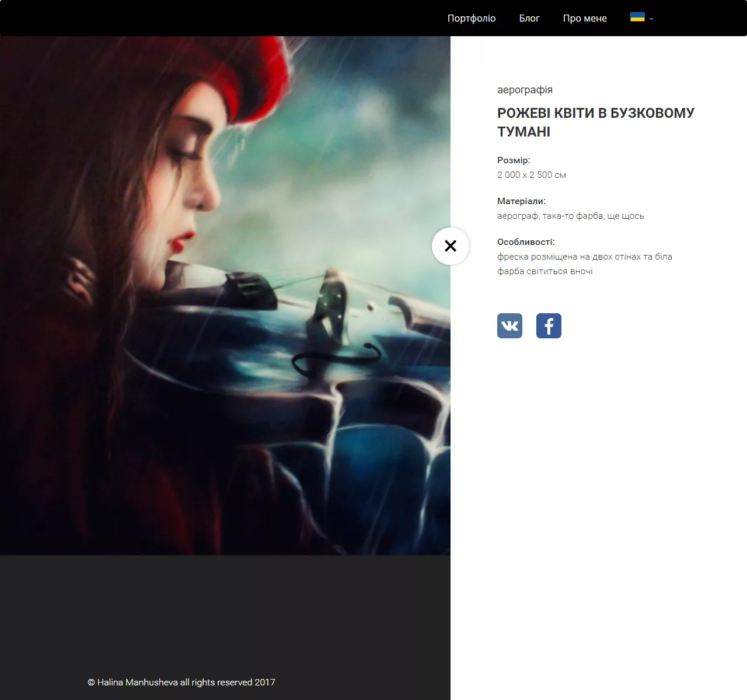The width and height of the screenshot is (747, 700).
Task: Open the VKontakte social sharing icon
Action: [509, 325]
